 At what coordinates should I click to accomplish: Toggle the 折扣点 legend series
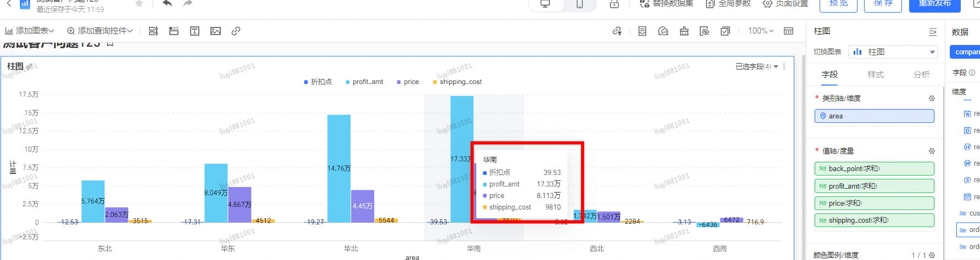pyautogui.click(x=318, y=82)
